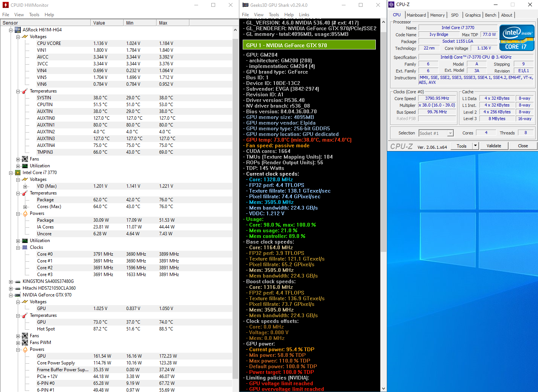Collapse the NVIDIA GeForce GTX 970 node
538x392 pixels.
(x=11, y=295)
